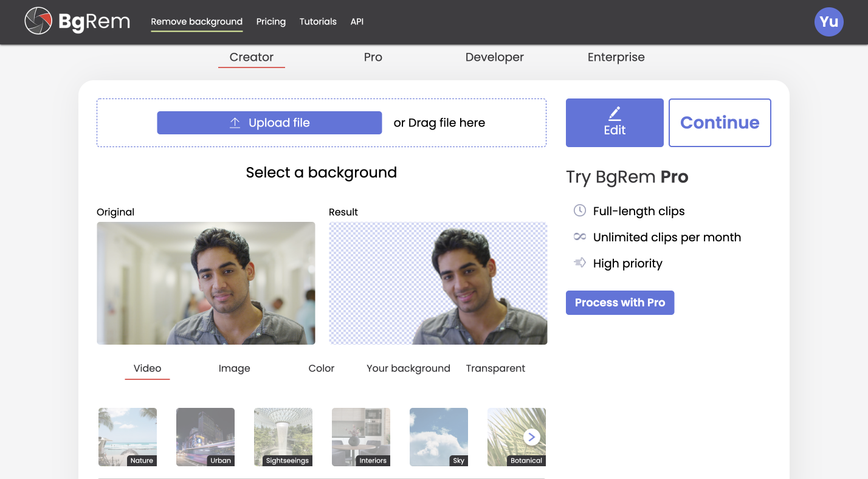Viewport: 868px width, 479px height.
Task: Open the Tutorials menu item
Action: tap(317, 21)
